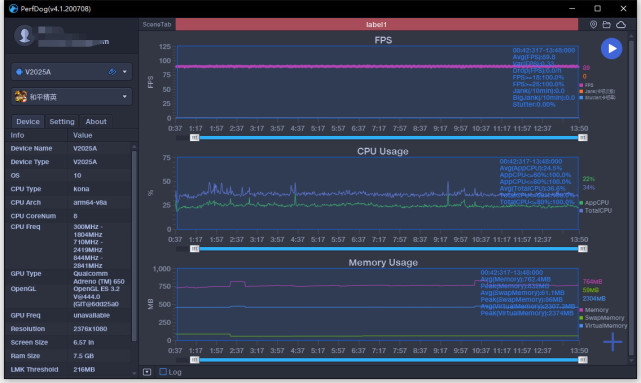The width and height of the screenshot is (641, 383).
Task: Select the GPU Type row
Action: point(69,278)
